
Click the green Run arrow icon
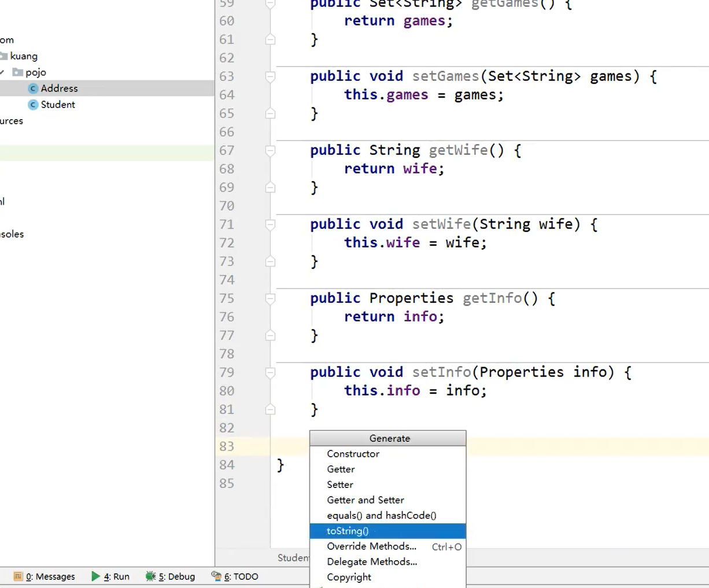pos(95,576)
